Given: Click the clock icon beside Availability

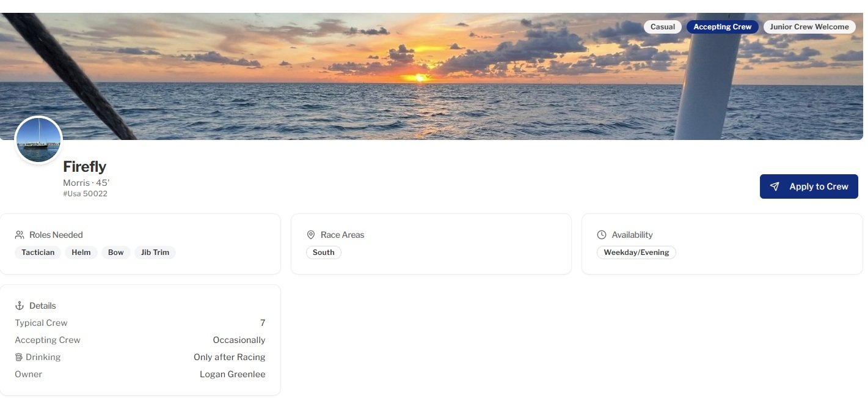Looking at the screenshot, I should point(602,235).
